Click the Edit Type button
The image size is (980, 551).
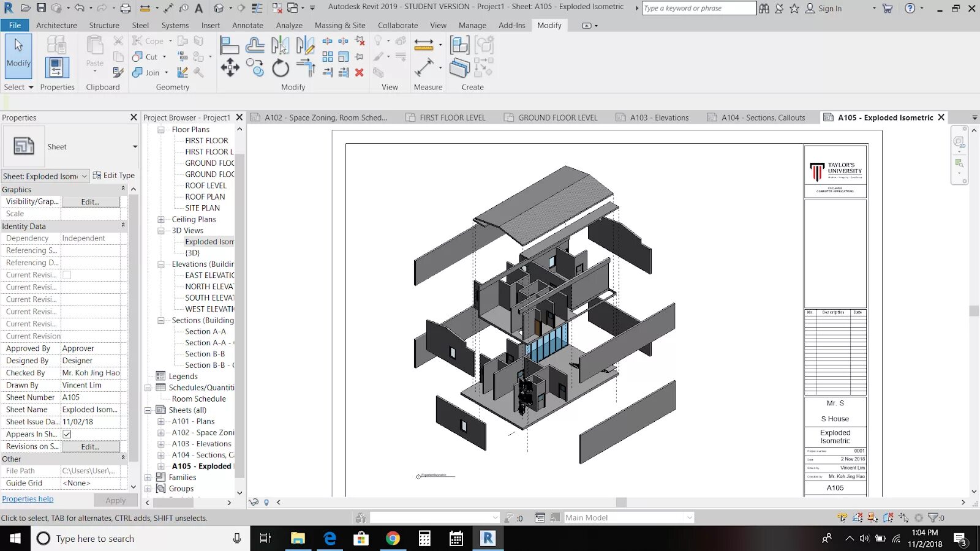[114, 176]
